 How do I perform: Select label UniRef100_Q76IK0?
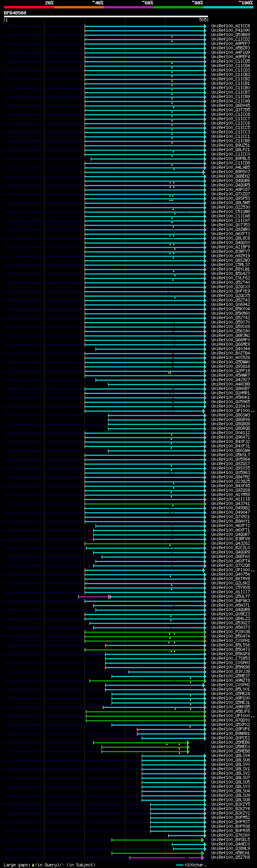(230, 835)
